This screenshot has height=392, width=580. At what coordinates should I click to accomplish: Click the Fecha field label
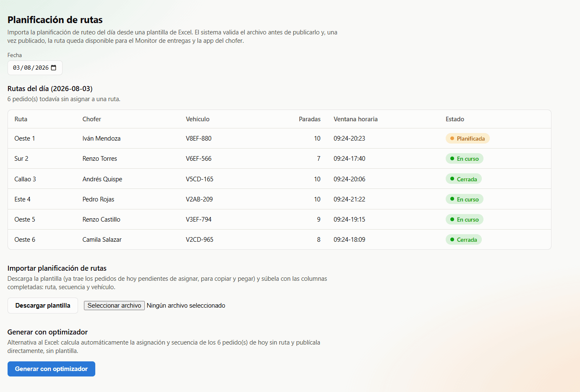[15, 55]
